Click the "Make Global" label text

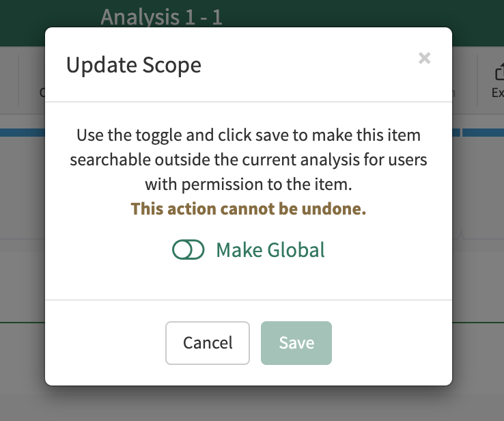click(x=270, y=250)
